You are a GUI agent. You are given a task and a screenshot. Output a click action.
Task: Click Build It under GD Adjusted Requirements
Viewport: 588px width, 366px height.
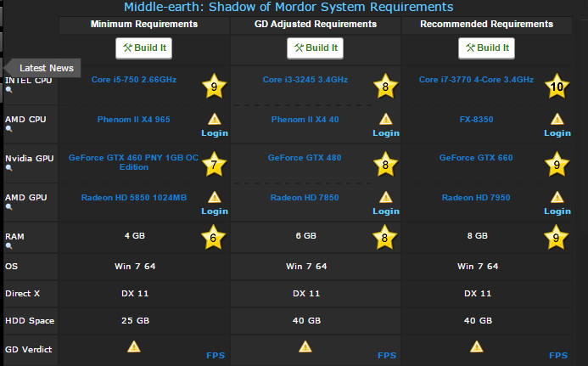tap(316, 48)
